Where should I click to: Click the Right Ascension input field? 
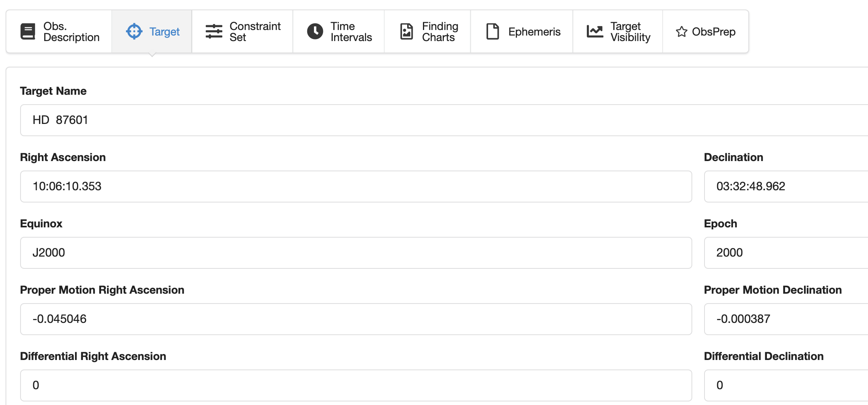[355, 186]
